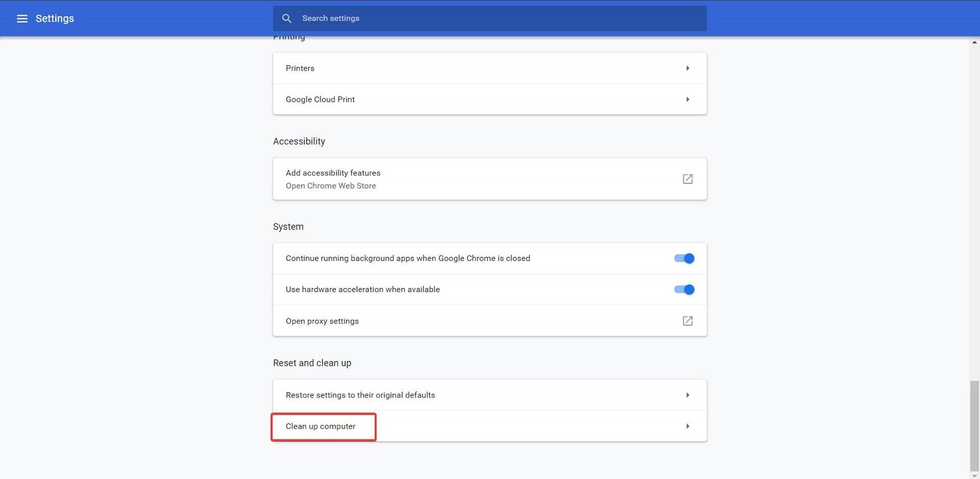Expand Restore settings to original defaults arrow
980x479 pixels.
pos(687,395)
